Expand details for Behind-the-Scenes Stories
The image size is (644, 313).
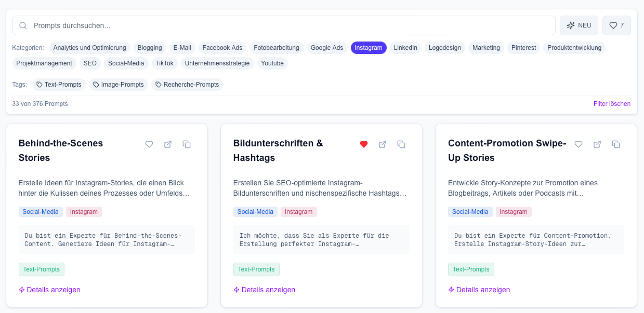[50, 290]
